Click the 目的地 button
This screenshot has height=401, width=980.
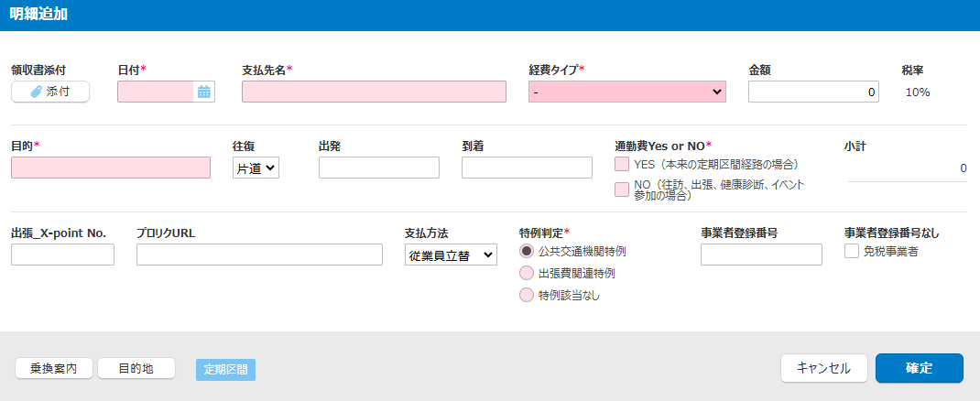(x=136, y=369)
